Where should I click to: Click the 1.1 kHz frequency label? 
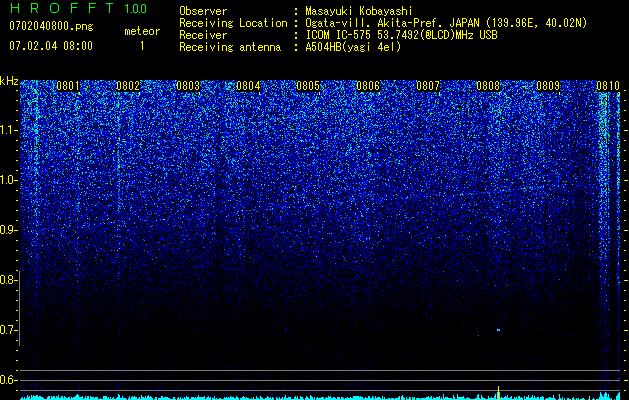(8, 130)
